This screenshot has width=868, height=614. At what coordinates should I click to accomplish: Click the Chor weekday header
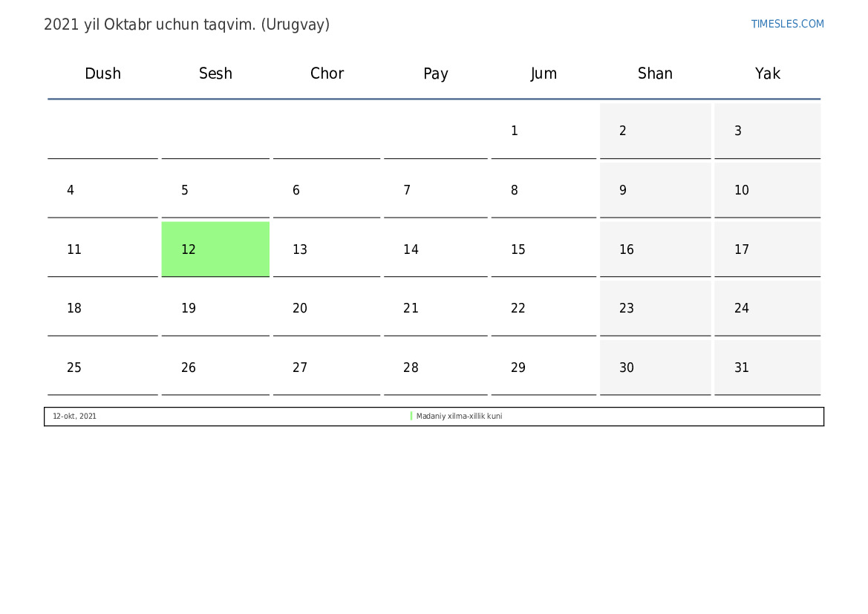click(x=327, y=74)
